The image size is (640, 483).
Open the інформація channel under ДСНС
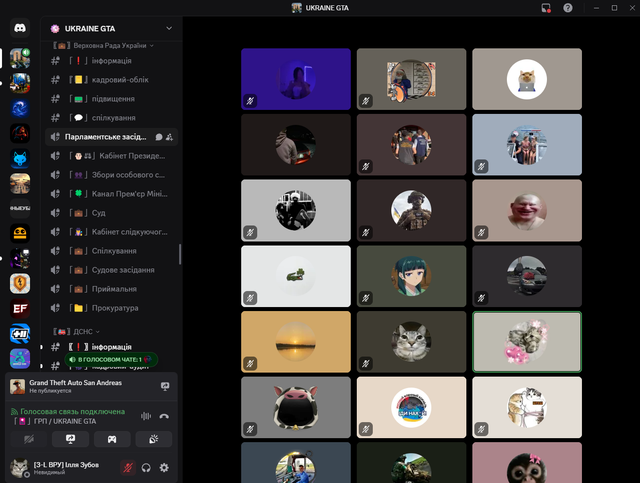point(111,347)
